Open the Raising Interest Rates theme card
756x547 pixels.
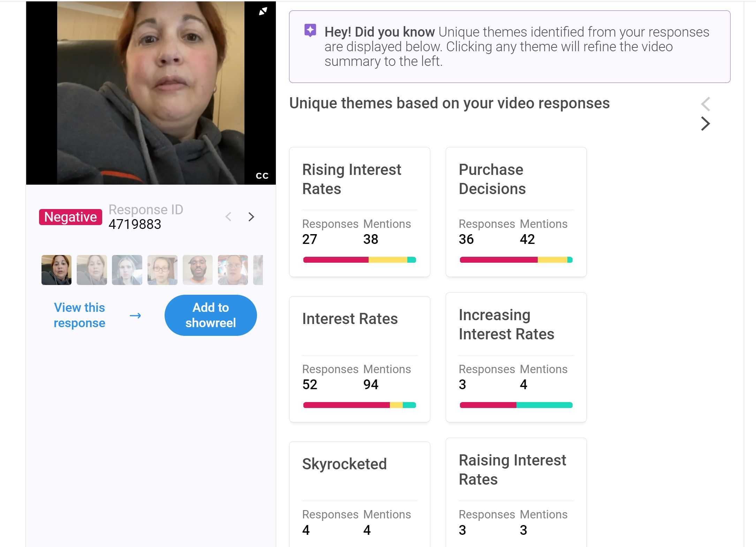(516, 492)
